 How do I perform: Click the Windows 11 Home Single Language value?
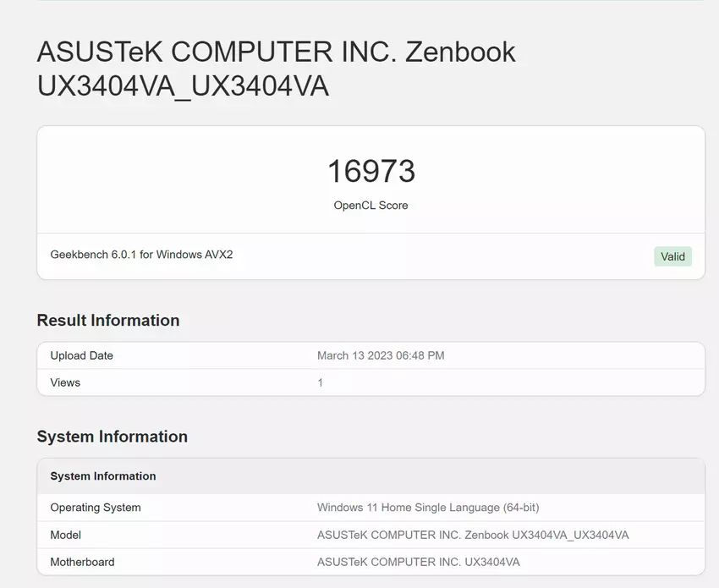[x=428, y=508]
